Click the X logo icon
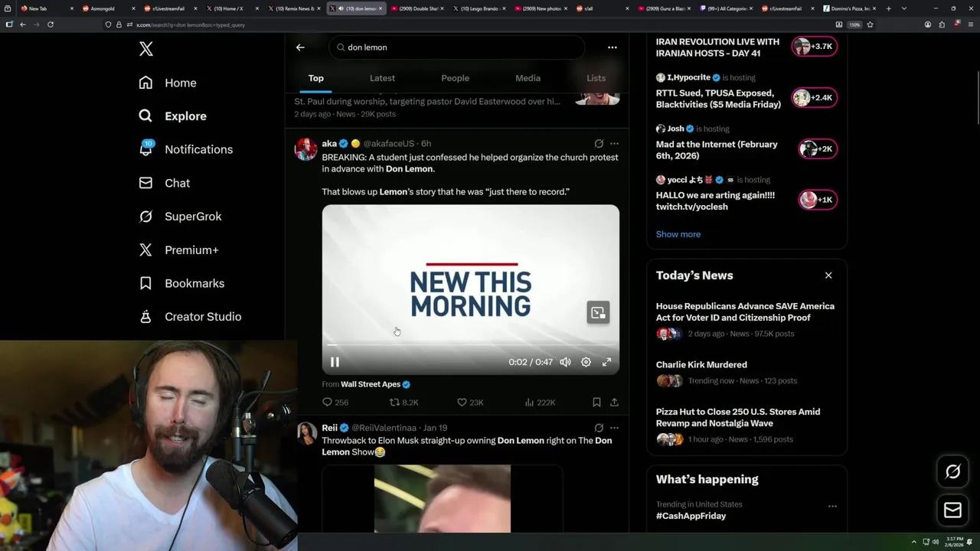This screenshot has height=551, width=980. (x=146, y=49)
